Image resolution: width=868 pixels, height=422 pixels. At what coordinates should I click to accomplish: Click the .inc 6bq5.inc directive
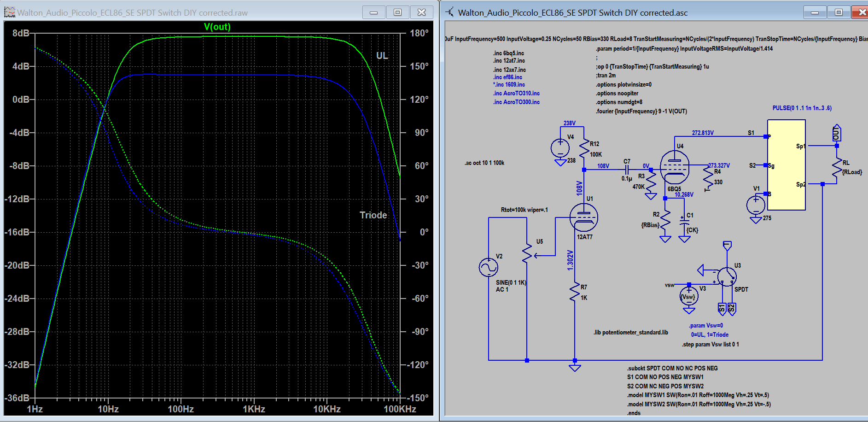509,53
